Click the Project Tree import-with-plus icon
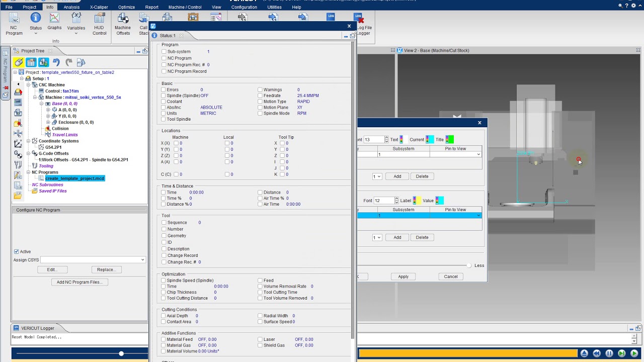Screen dimensions: 644x362 click(x=44, y=62)
